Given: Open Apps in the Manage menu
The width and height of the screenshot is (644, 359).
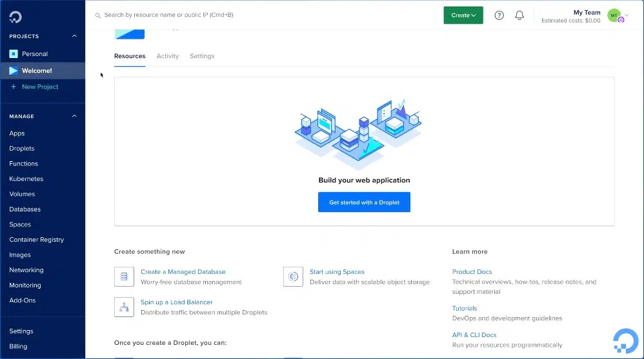Looking at the screenshot, I should coord(17,133).
